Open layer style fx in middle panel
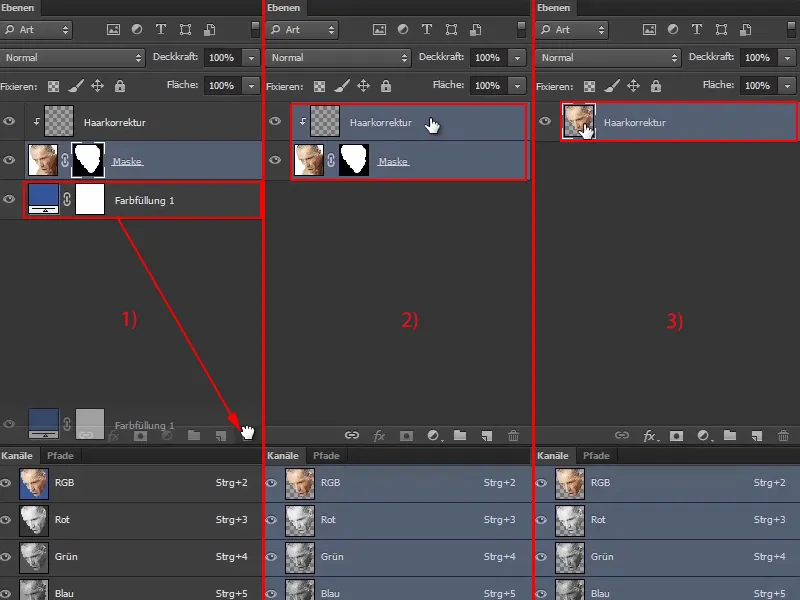This screenshot has width=800, height=600. [x=379, y=436]
